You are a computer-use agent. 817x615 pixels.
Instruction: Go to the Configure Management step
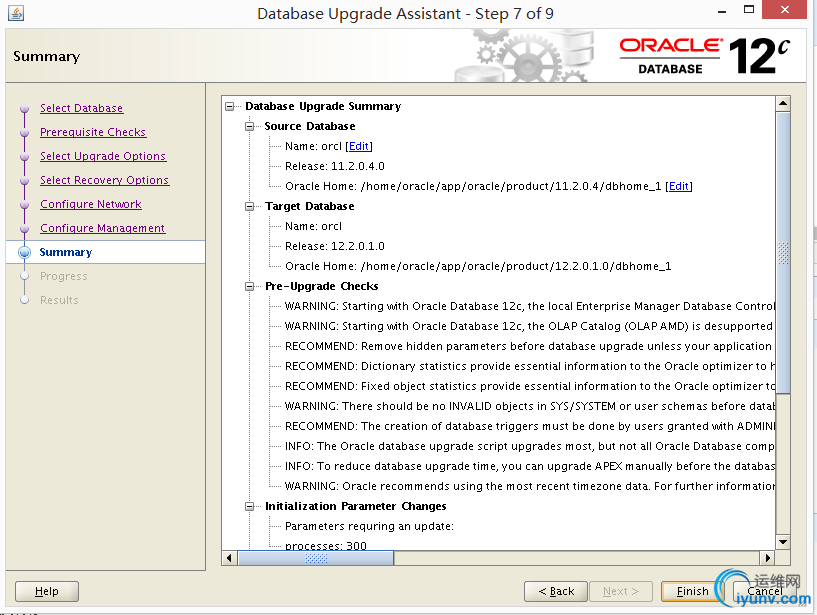(x=103, y=228)
